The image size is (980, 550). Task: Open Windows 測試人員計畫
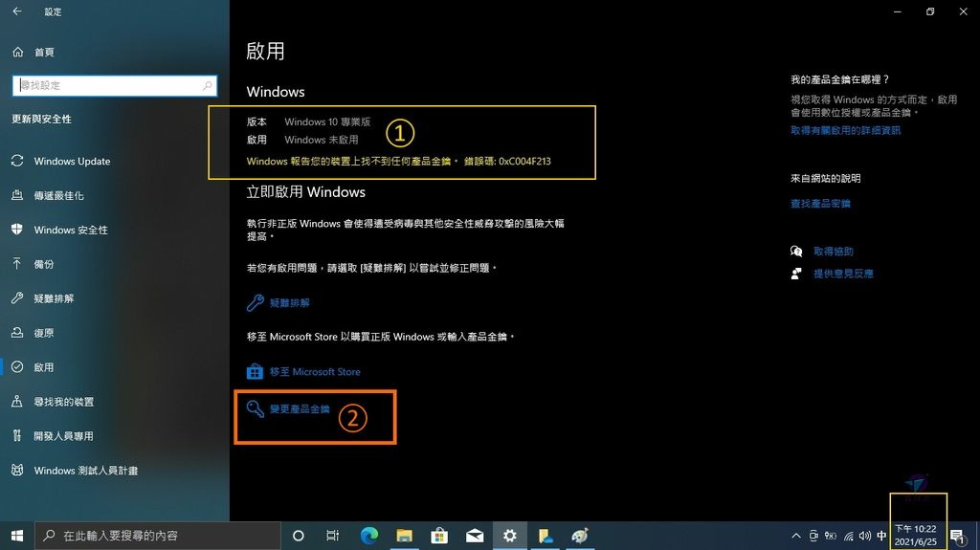click(85, 471)
